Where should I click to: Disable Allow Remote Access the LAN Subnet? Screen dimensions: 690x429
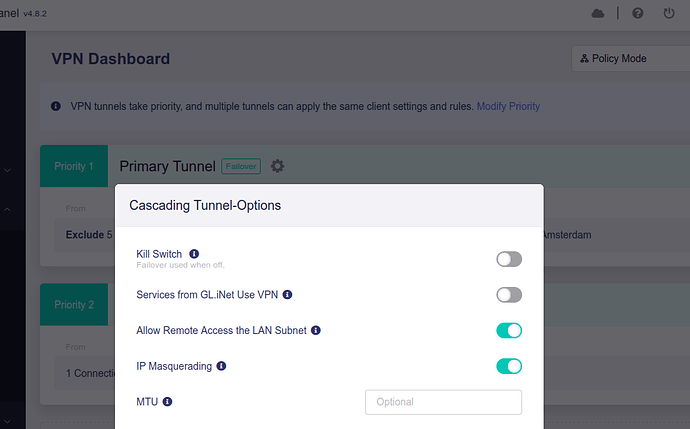point(509,330)
